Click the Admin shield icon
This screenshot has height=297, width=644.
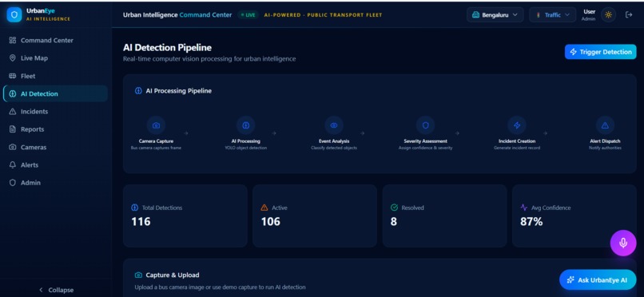click(12, 183)
